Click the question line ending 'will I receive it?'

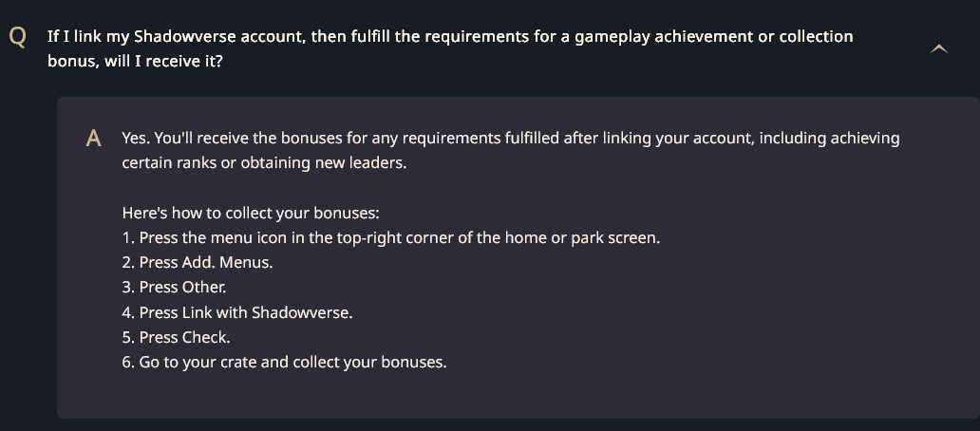tap(135, 61)
